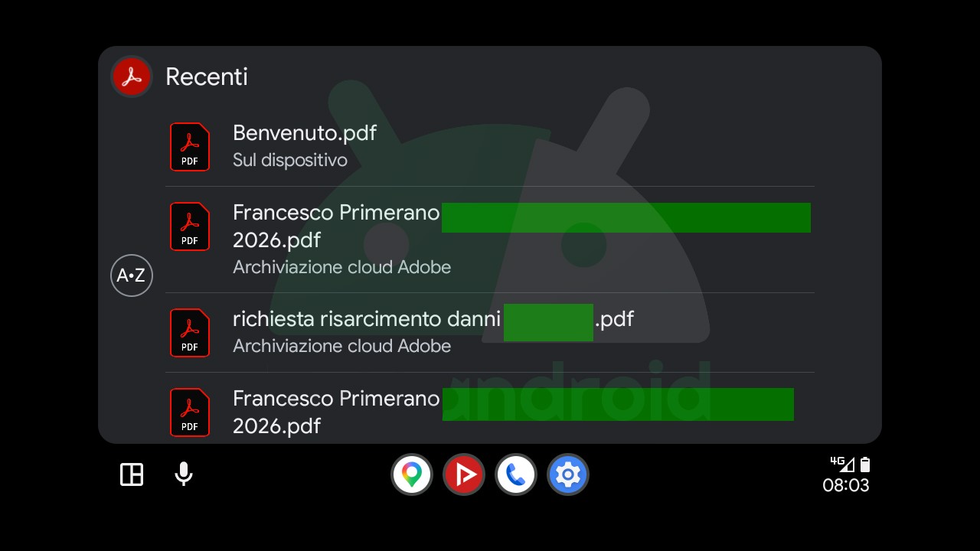Open richiesta risarcimento danni PDF
The width and height of the screenshot is (980, 551).
click(490, 333)
